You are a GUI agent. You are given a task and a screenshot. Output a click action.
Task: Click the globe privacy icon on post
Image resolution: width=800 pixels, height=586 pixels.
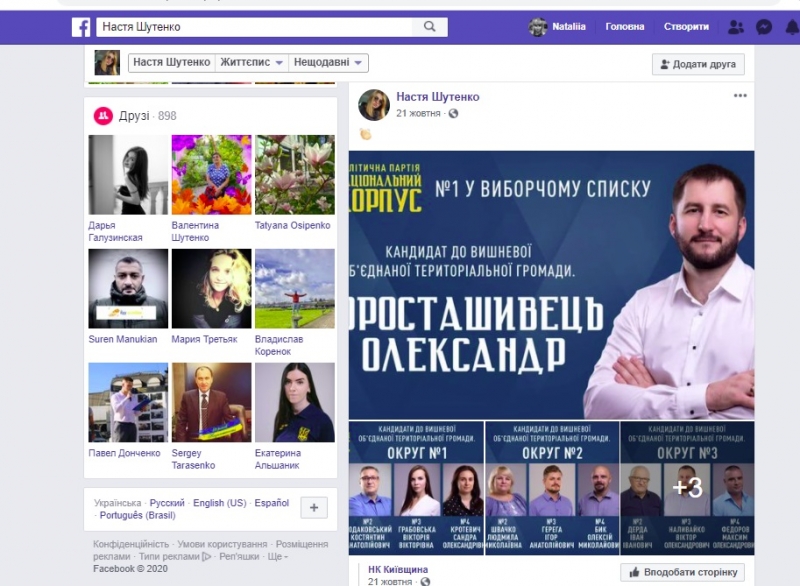[454, 114]
